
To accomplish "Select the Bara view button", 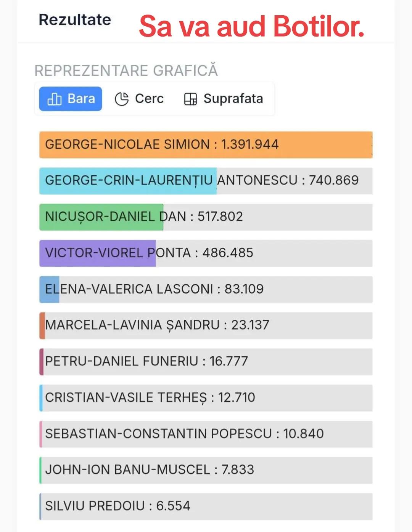I will (71, 99).
